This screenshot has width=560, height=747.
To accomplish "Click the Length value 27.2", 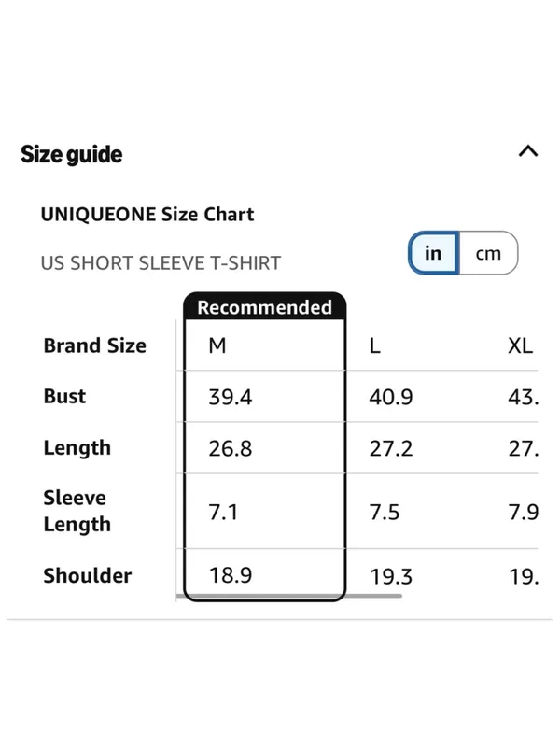I will (x=391, y=448).
